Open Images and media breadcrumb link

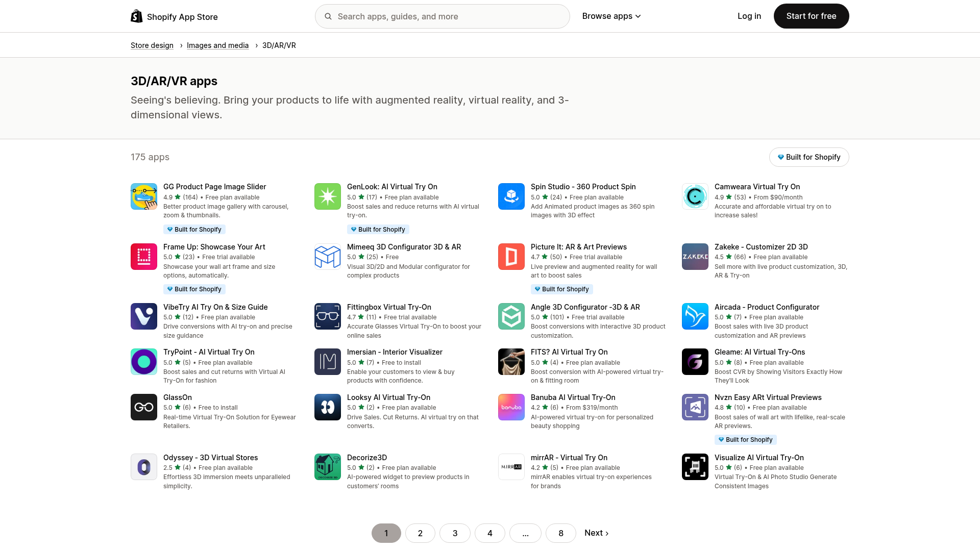(x=217, y=45)
